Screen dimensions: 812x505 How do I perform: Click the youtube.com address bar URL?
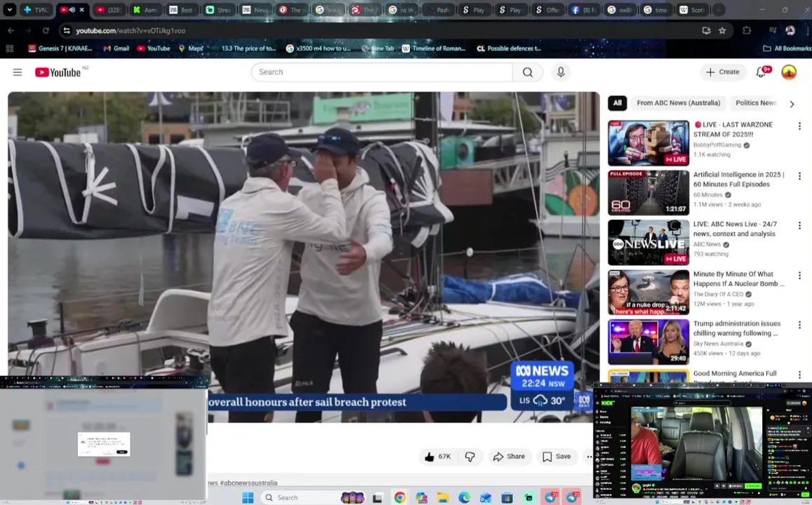tap(131, 31)
